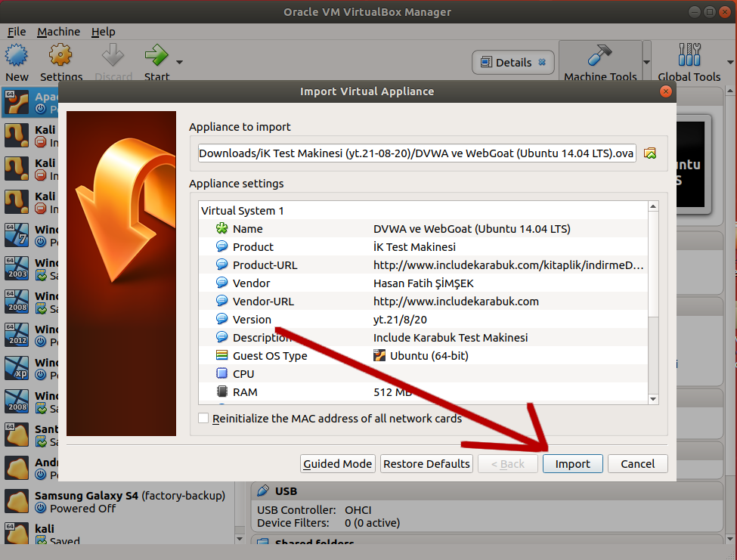The image size is (737, 560).
Task: Select the Samsung Galaxy S4 VM icon
Action: click(x=17, y=501)
